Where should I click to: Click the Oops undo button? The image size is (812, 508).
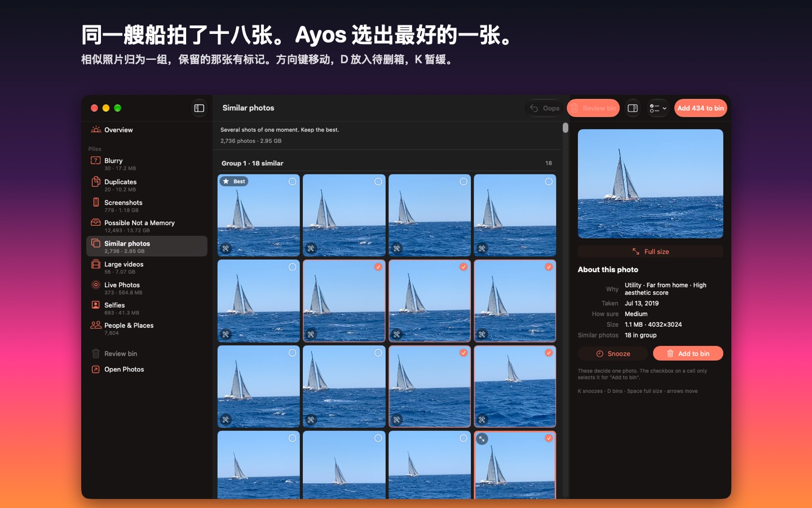pos(544,108)
